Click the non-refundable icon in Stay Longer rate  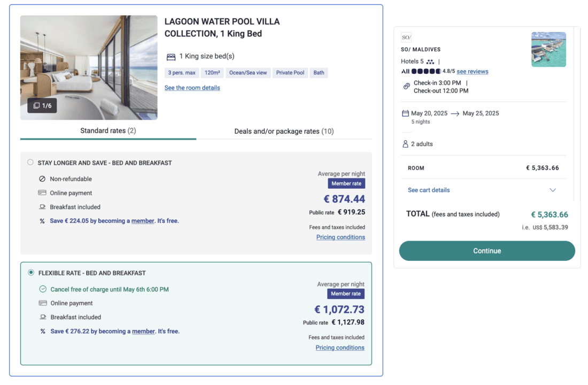(42, 179)
